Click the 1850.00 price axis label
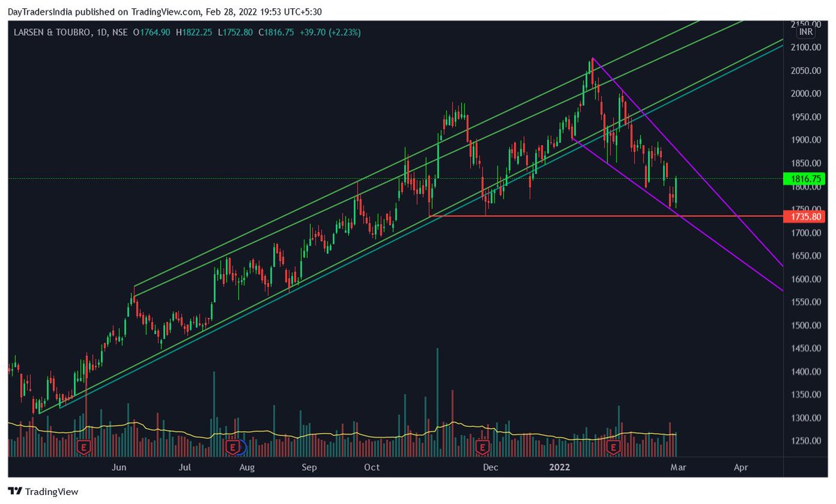This screenshot has height=504, width=836. [807, 163]
